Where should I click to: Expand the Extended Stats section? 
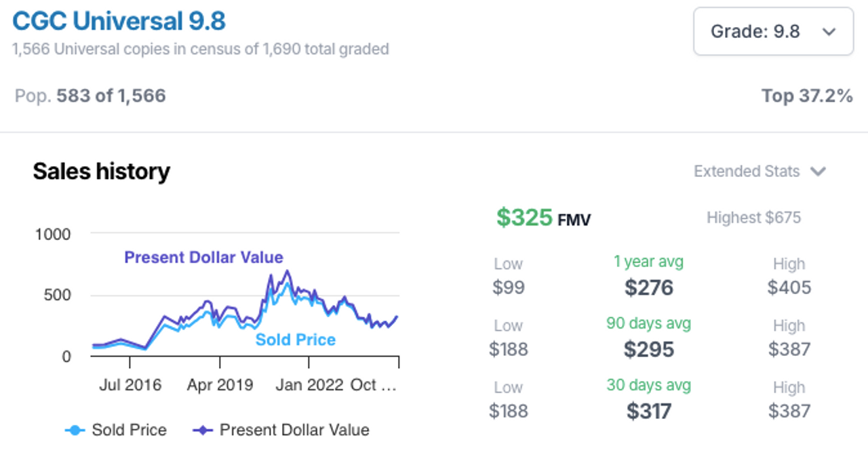(x=759, y=171)
